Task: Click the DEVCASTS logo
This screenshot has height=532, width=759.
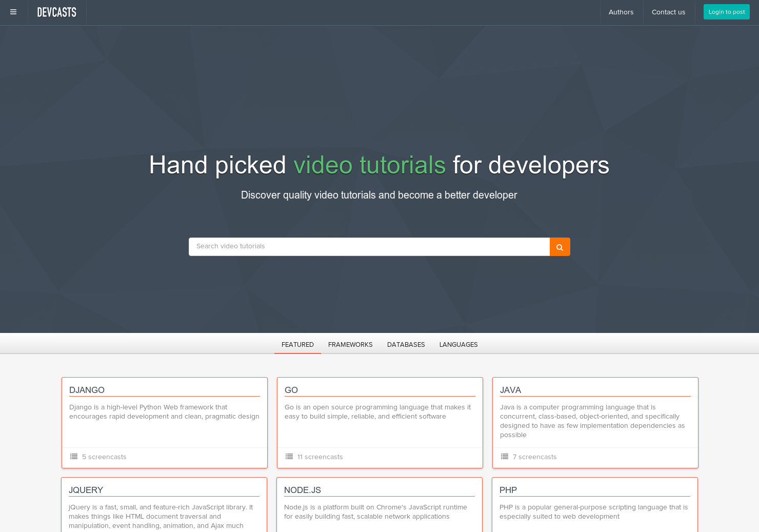Action: pos(57,12)
